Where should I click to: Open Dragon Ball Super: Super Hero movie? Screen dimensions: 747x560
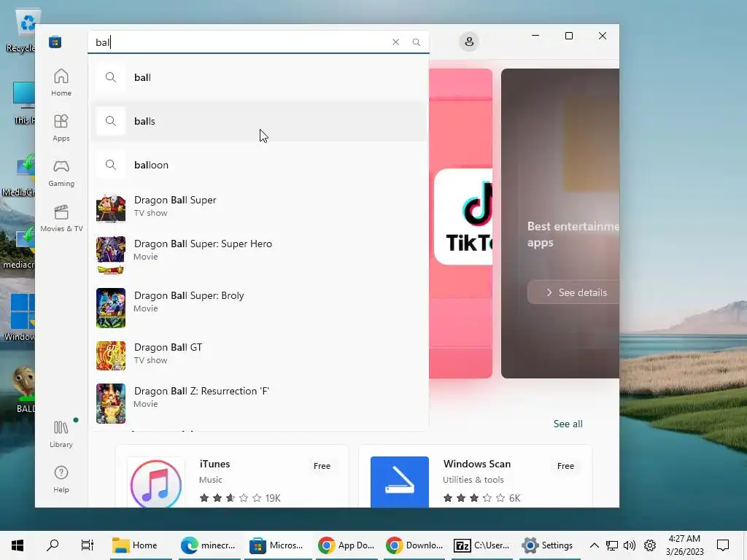(x=259, y=255)
